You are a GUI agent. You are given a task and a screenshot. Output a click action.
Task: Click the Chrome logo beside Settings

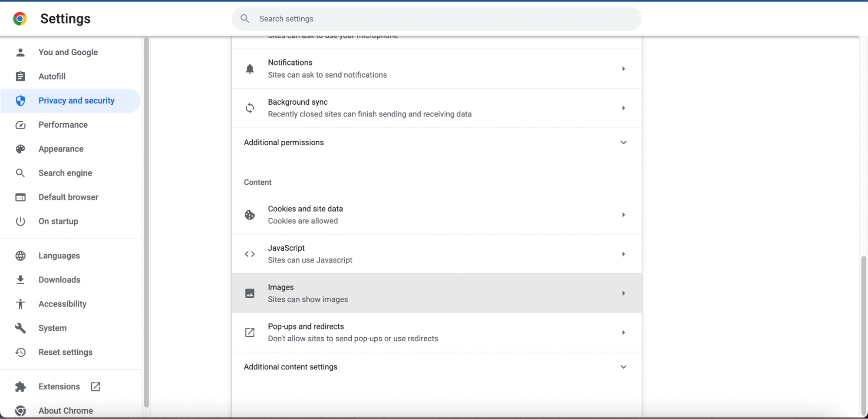[20, 19]
